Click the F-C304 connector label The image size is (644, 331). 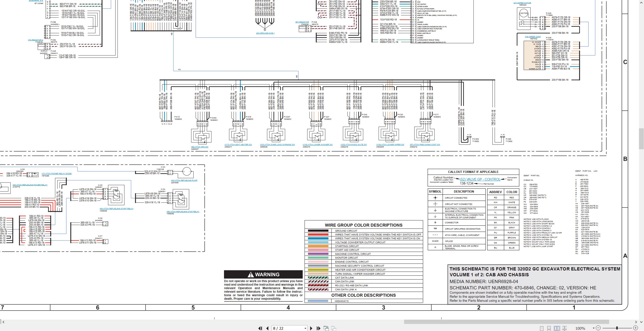pyautogui.click(x=213, y=118)
